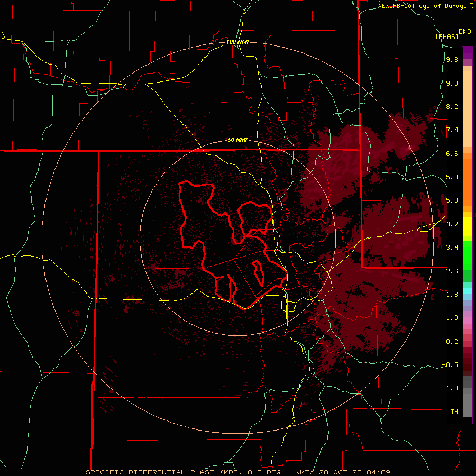Image resolution: width=476 pixels, height=476 pixels.
Task: Click the bright green segment of the color bar
Action: 467,256
